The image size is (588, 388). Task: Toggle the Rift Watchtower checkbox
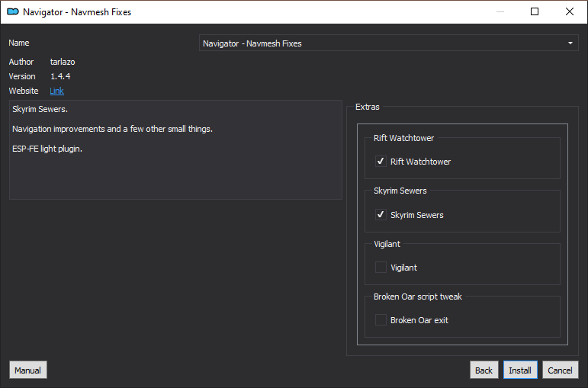(381, 162)
